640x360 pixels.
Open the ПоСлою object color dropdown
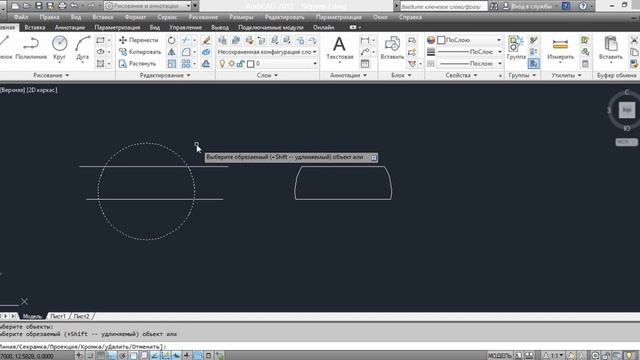point(469,40)
